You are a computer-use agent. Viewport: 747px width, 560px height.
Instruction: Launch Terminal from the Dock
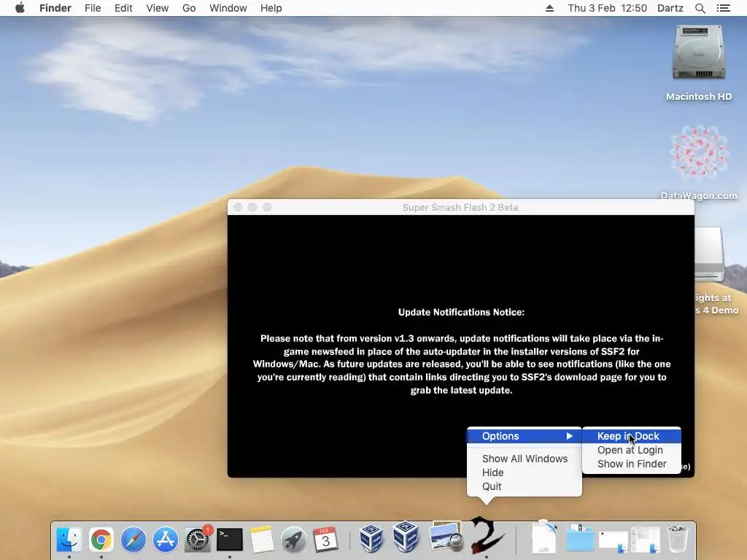pos(230,540)
